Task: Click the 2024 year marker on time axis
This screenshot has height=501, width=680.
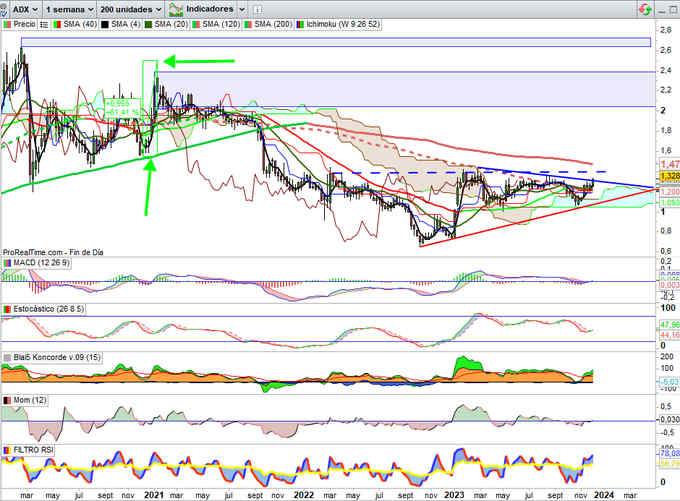Action: [x=604, y=495]
